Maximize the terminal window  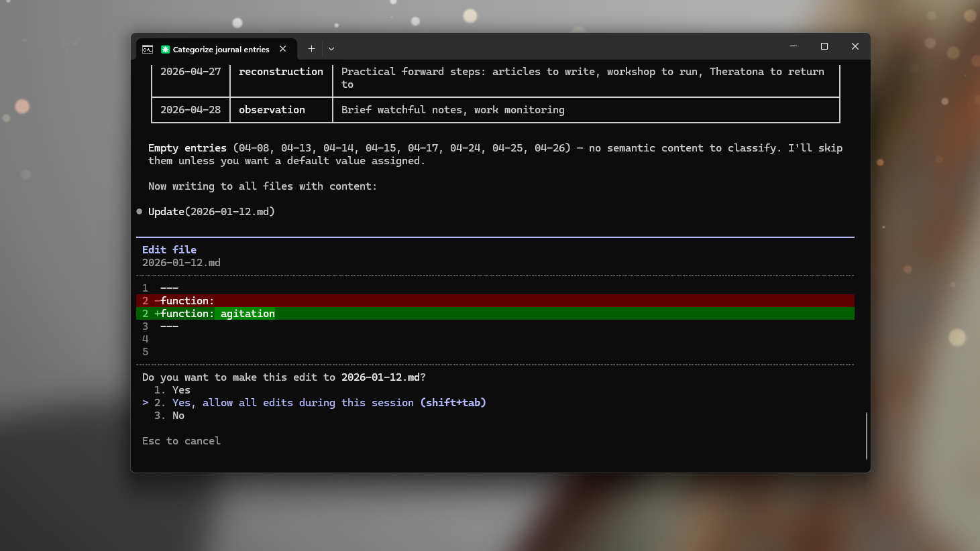pos(824,46)
